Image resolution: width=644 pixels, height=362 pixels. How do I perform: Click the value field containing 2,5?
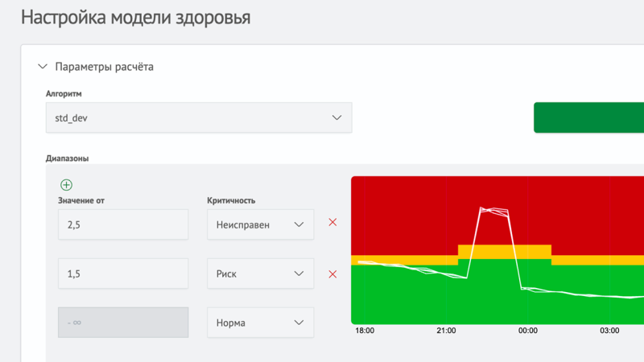tap(123, 224)
